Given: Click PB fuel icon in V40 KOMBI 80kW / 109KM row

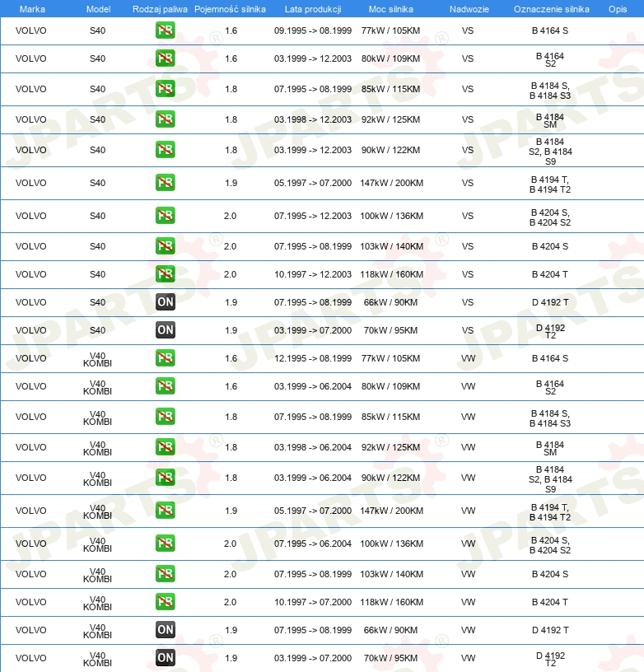Looking at the screenshot, I should click(x=166, y=386).
